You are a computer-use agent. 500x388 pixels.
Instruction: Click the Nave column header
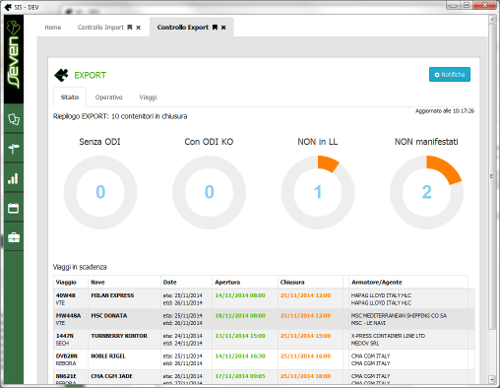coord(98,282)
